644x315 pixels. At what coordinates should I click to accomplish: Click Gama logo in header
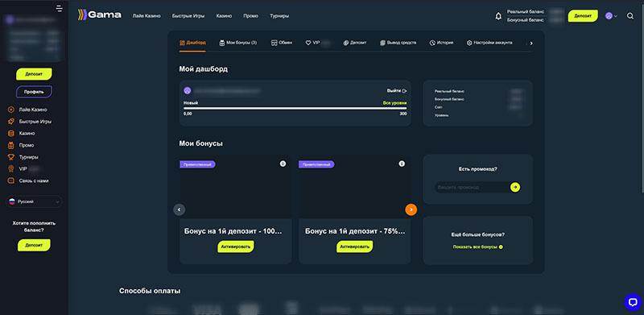point(100,15)
